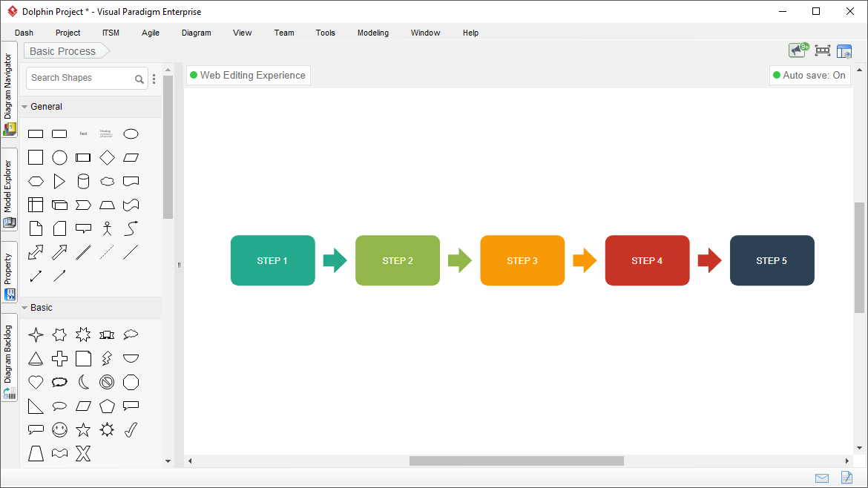
Task: Open the Project menu
Action: 68,33
